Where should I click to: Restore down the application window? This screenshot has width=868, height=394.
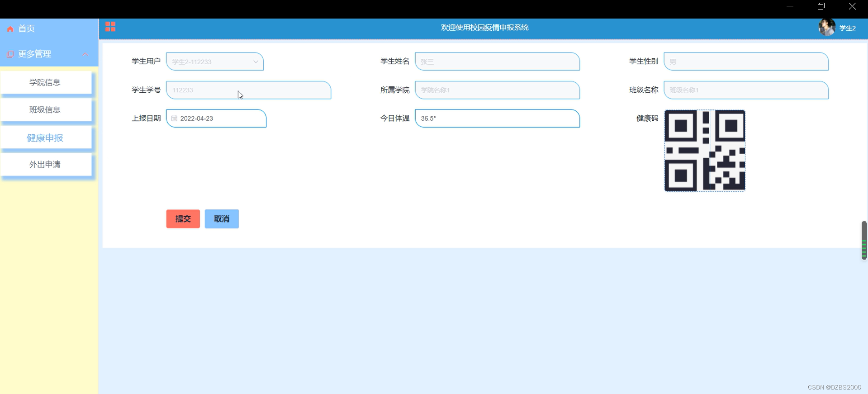tap(821, 6)
